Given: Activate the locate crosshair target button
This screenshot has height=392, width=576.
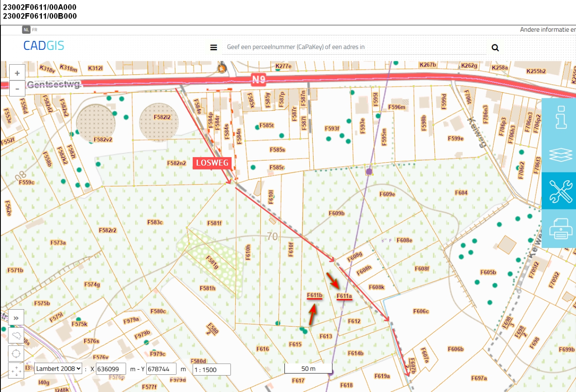Looking at the screenshot, I should [x=16, y=354].
